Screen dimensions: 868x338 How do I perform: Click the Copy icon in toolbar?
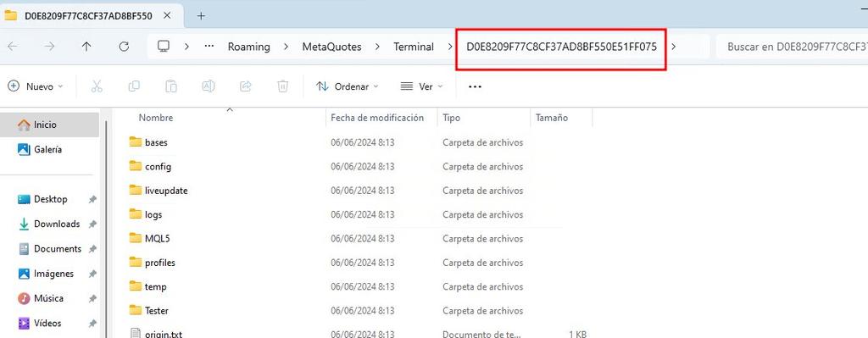coord(134,86)
